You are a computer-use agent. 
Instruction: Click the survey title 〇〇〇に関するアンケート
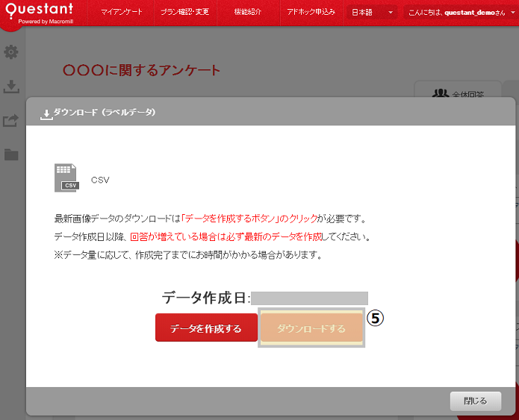[x=142, y=71]
